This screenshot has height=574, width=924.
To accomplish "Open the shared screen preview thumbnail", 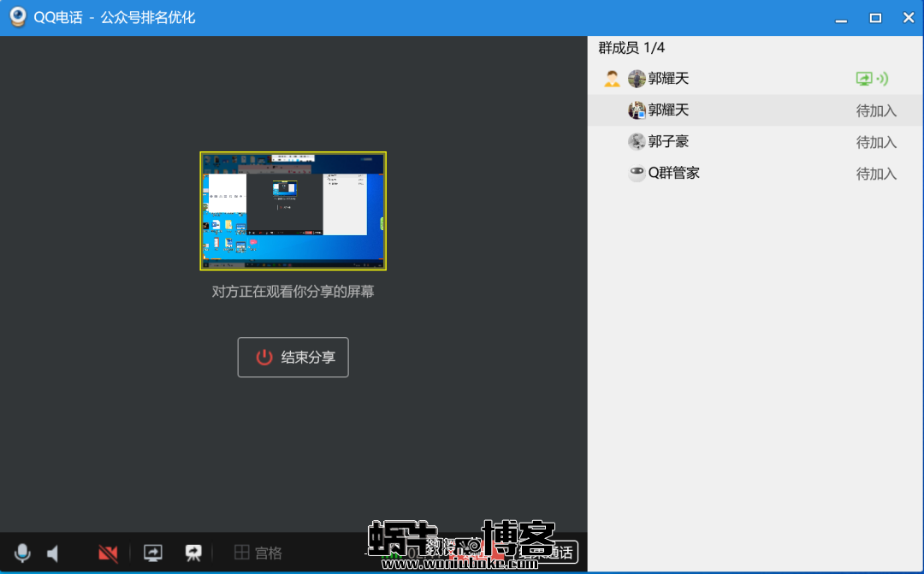I will (293, 211).
